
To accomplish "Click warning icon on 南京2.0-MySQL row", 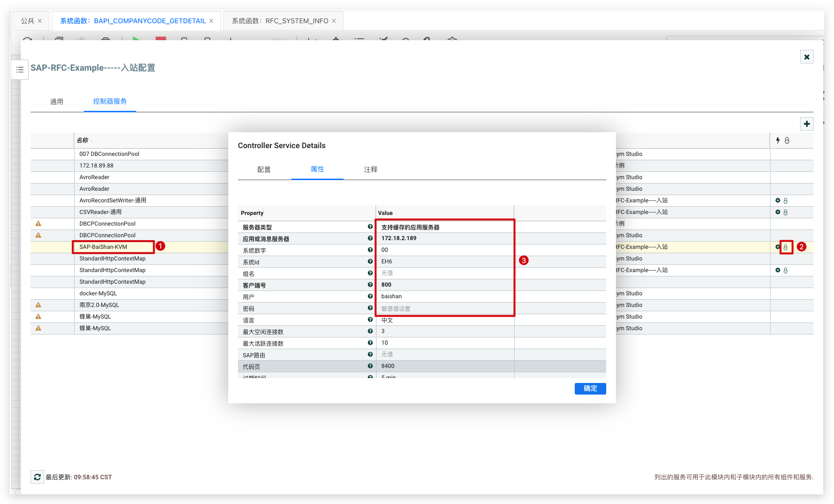I will point(38,305).
